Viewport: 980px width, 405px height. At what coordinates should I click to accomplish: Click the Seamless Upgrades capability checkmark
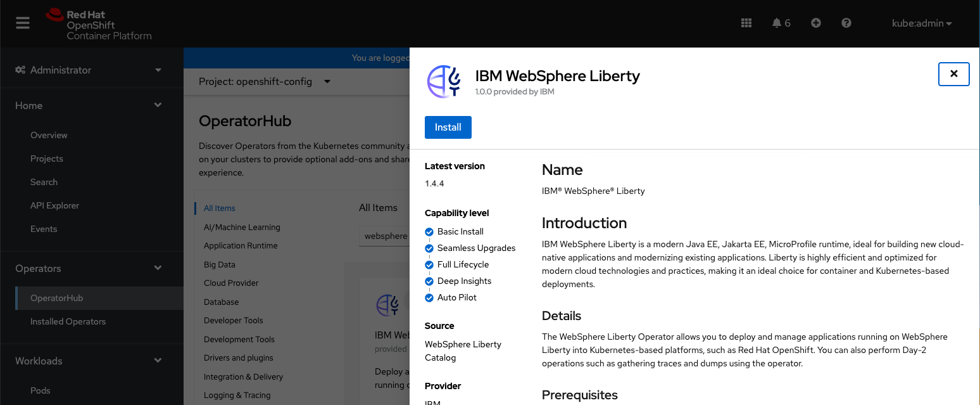429,248
